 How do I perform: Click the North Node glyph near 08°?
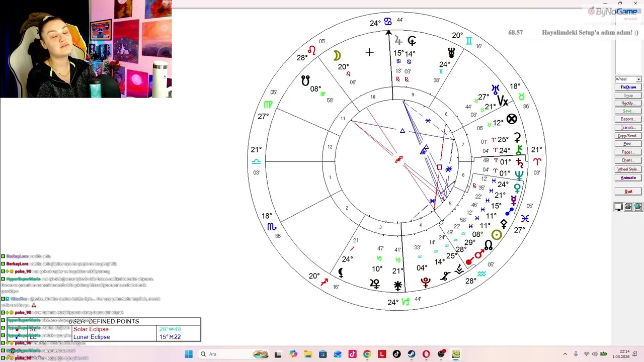pyautogui.click(x=488, y=245)
